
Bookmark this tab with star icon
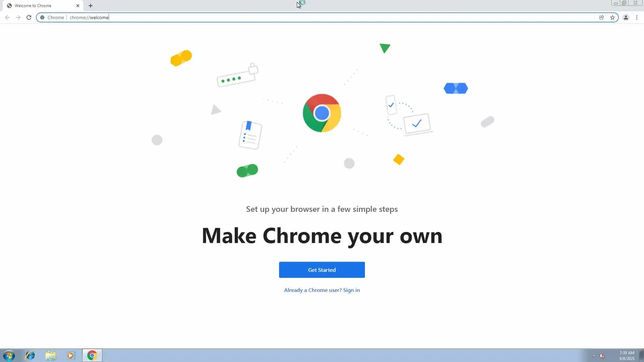tap(612, 17)
